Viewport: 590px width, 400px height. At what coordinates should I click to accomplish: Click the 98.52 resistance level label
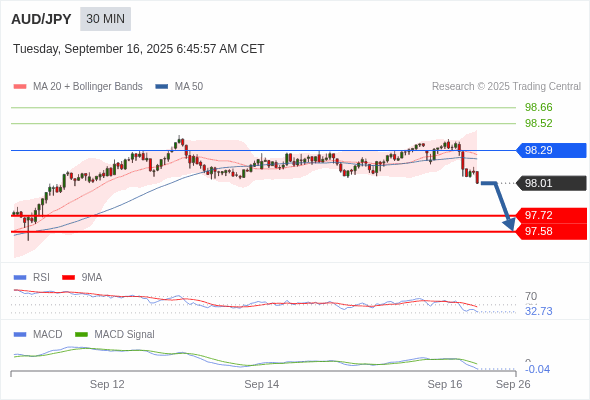pos(538,123)
